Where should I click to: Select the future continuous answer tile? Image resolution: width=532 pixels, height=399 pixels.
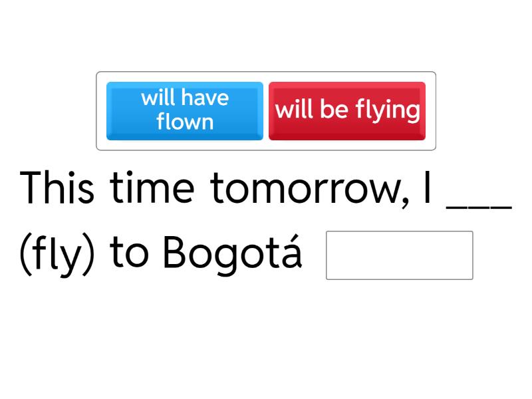347,110
